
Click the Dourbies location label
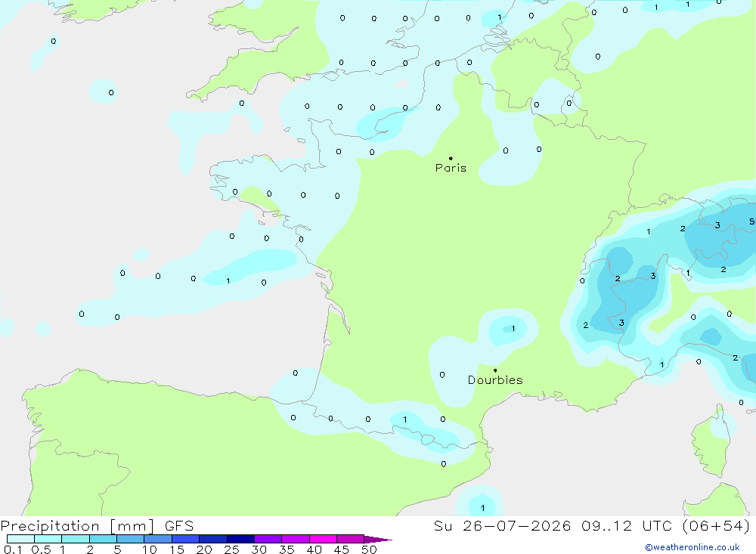pyautogui.click(x=495, y=380)
